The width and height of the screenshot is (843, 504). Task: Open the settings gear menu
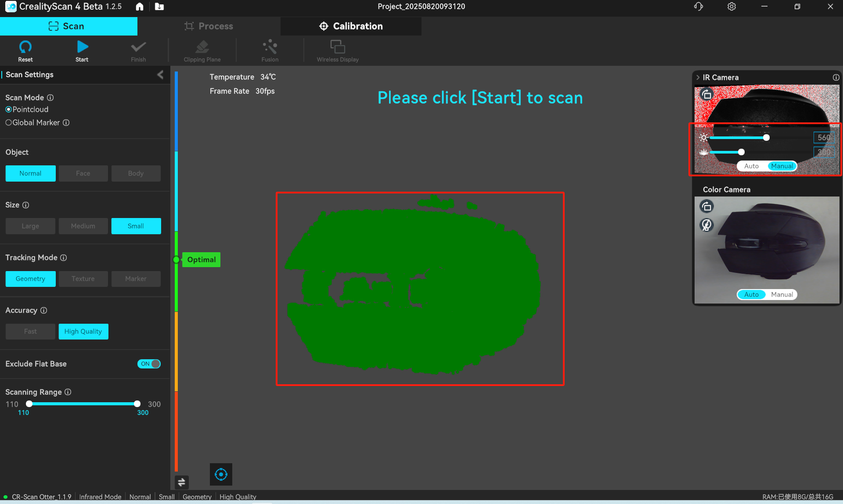point(731,7)
